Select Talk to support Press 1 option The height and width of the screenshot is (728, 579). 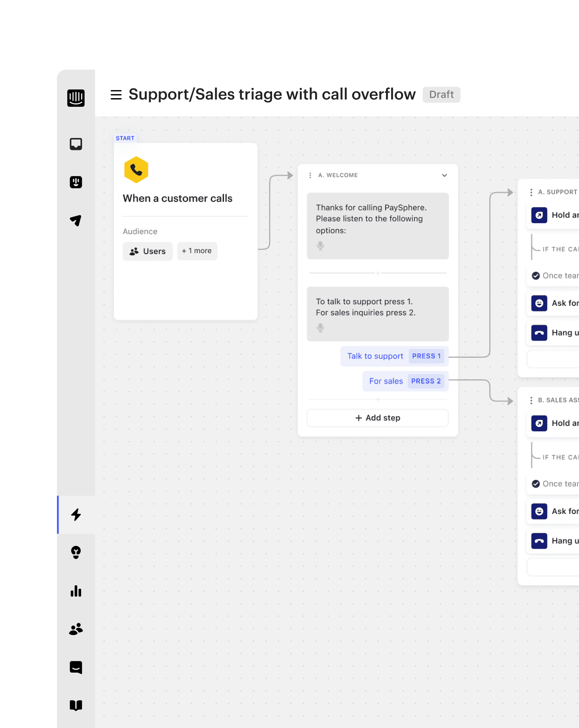click(394, 356)
